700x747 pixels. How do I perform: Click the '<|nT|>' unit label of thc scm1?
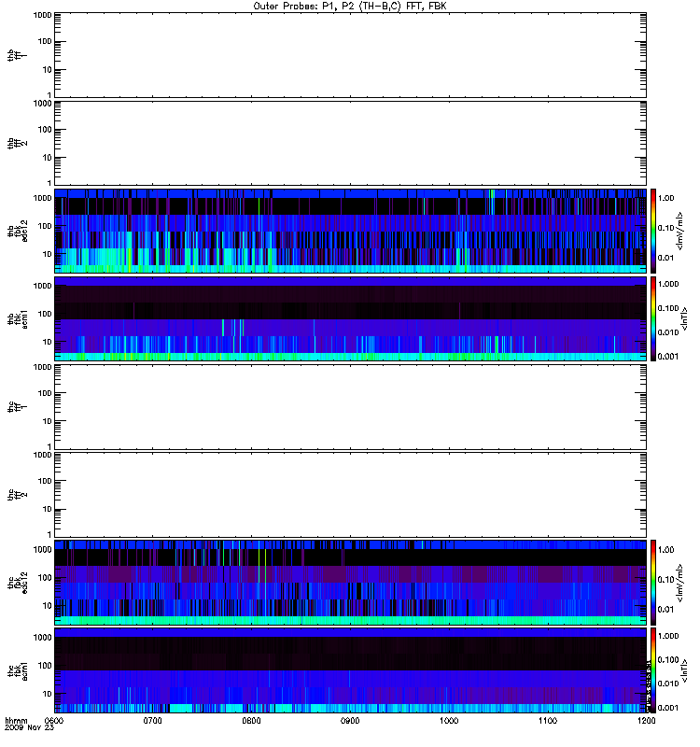pos(685,670)
